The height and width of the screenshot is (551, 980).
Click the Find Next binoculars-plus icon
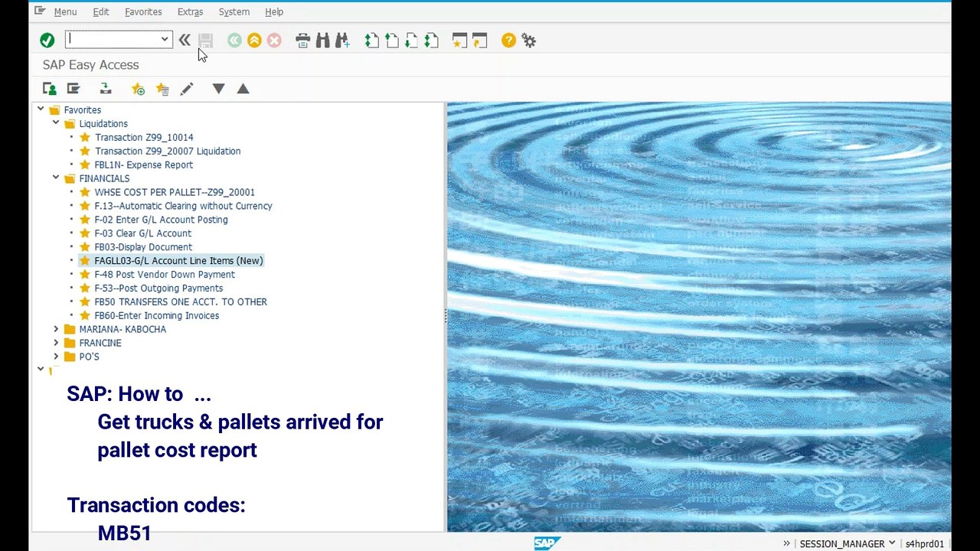click(342, 40)
